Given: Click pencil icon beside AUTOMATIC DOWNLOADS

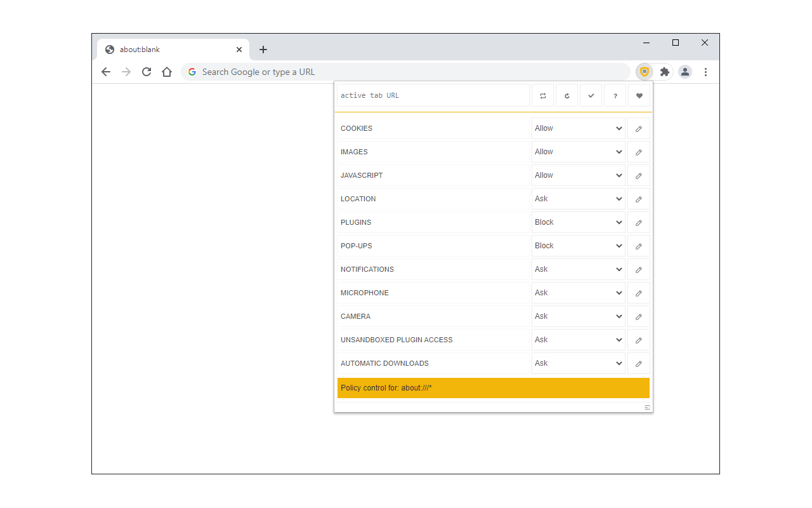Looking at the screenshot, I should (x=639, y=363).
